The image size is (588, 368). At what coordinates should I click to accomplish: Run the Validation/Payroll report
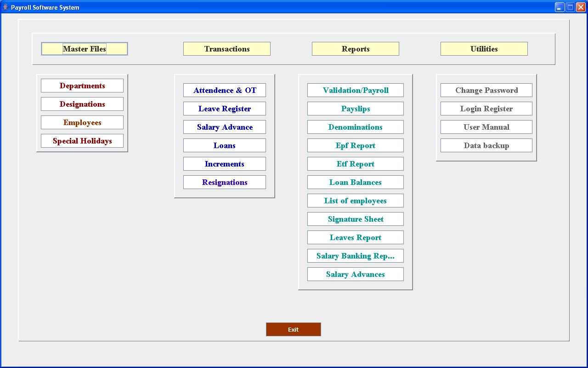click(355, 90)
